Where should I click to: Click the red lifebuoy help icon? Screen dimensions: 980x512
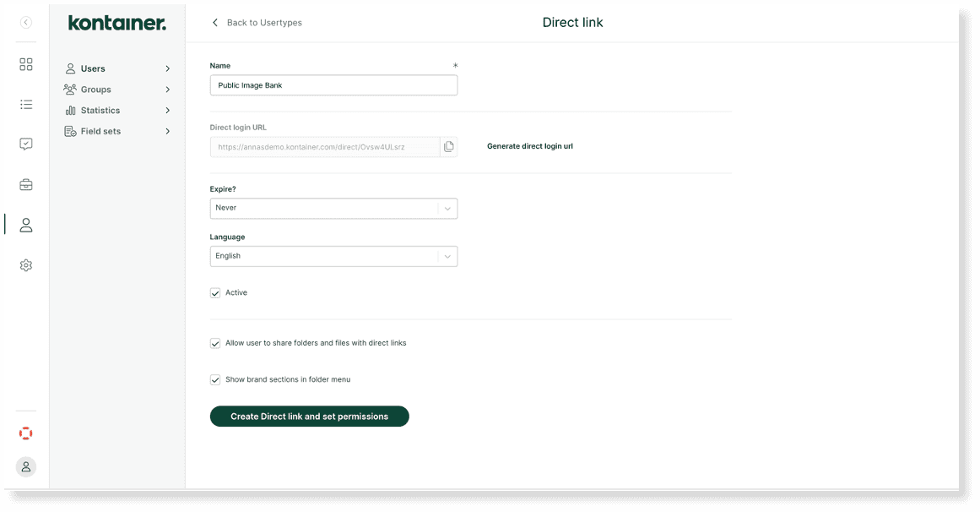click(x=26, y=433)
